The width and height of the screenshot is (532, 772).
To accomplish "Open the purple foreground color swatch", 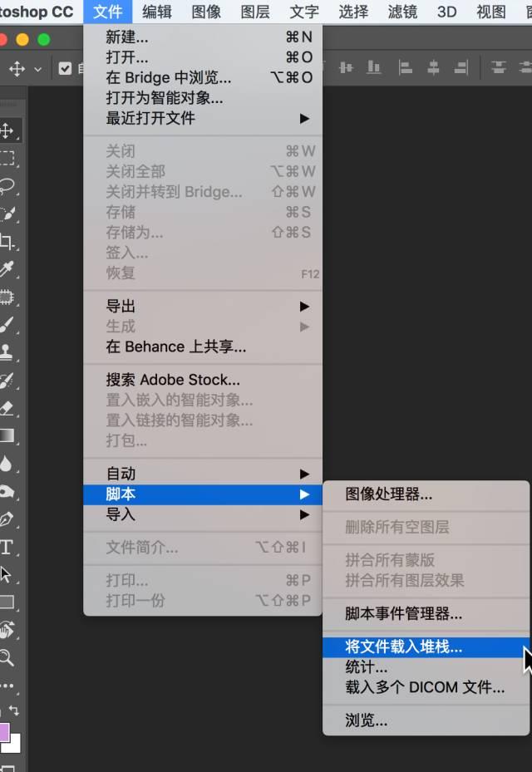I will point(4,731).
